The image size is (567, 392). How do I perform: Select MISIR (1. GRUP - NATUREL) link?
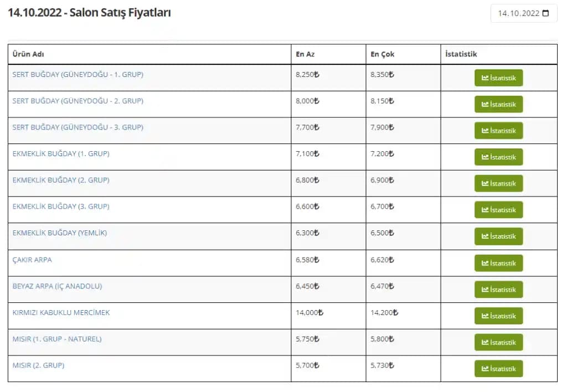coord(57,339)
